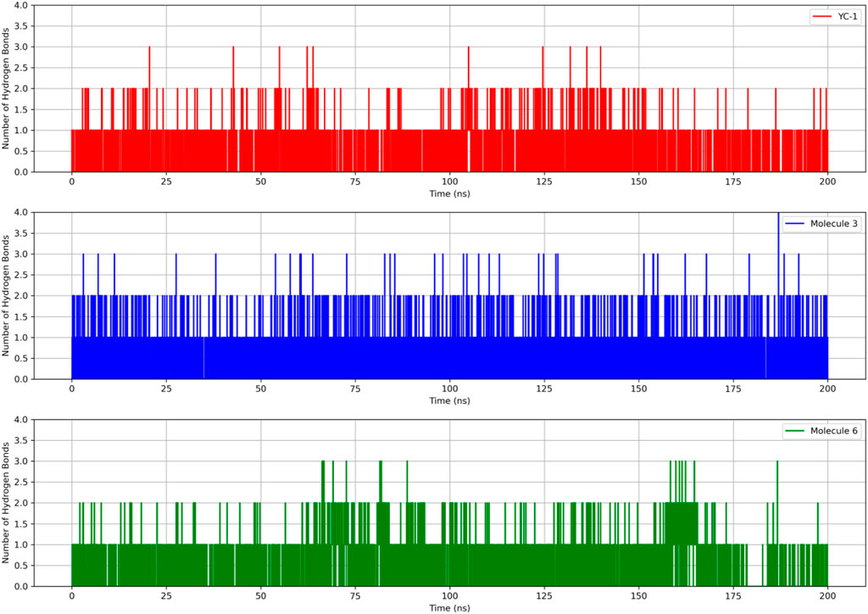Click the x-axis tick '100' of Molecule 6 plot
The height and width of the screenshot is (614, 868).
(x=450, y=596)
